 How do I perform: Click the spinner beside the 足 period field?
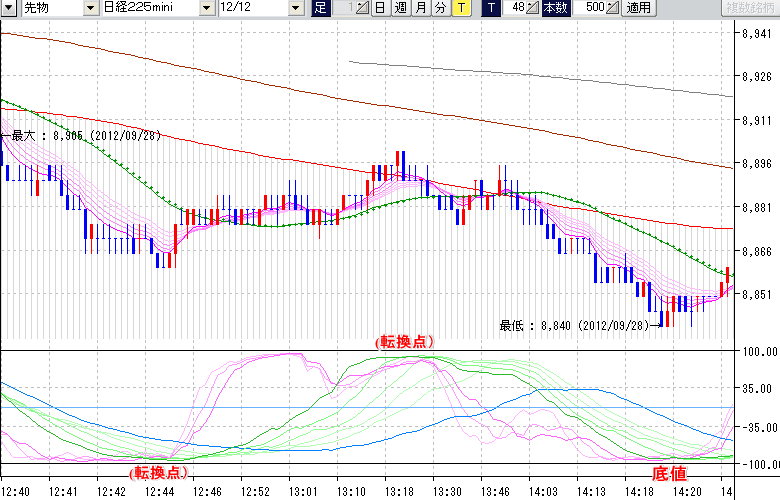pyautogui.click(x=363, y=8)
